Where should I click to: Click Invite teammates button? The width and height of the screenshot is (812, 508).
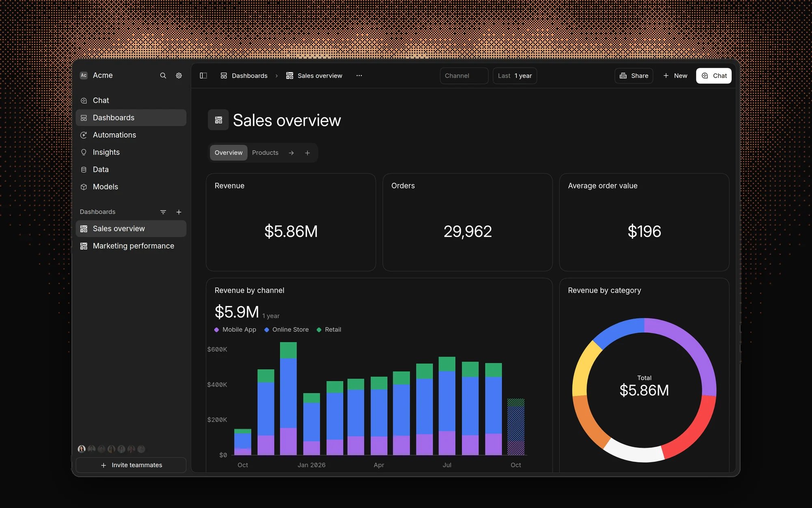coord(131,465)
